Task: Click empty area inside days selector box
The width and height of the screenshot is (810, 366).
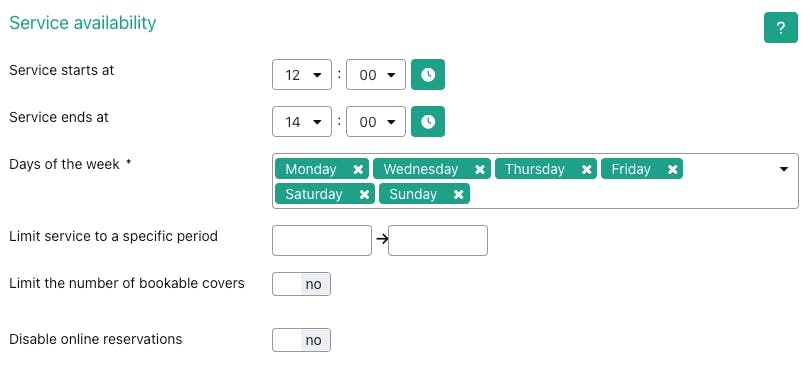Action: [x=620, y=194]
